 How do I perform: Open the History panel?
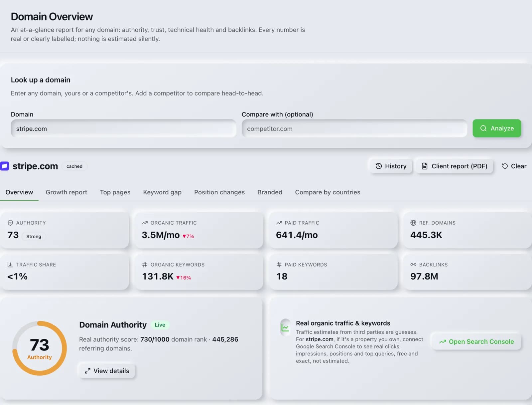click(391, 166)
